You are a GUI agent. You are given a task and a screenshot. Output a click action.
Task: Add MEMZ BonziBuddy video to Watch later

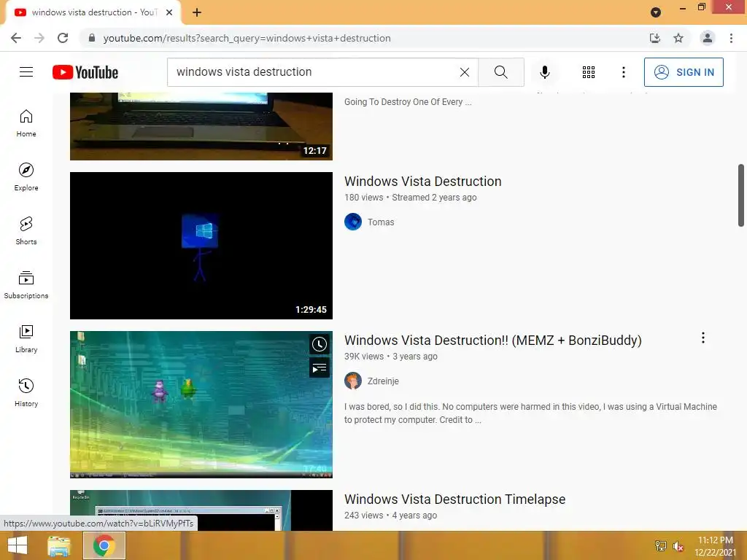[320, 344]
